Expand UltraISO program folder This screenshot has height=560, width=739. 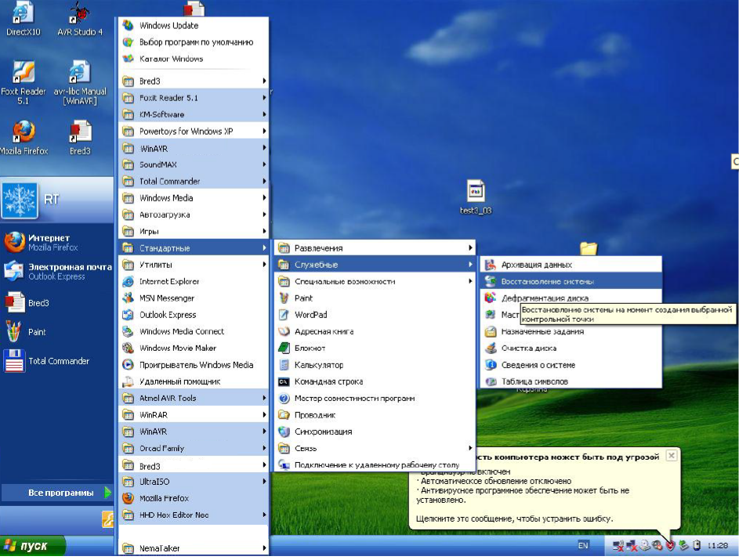(194, 482)
